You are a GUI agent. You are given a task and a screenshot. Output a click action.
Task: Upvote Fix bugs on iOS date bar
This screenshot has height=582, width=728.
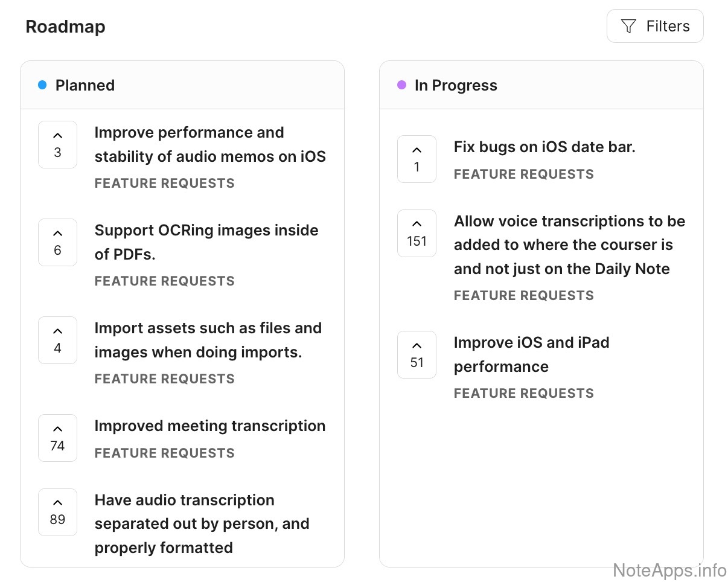417,159
